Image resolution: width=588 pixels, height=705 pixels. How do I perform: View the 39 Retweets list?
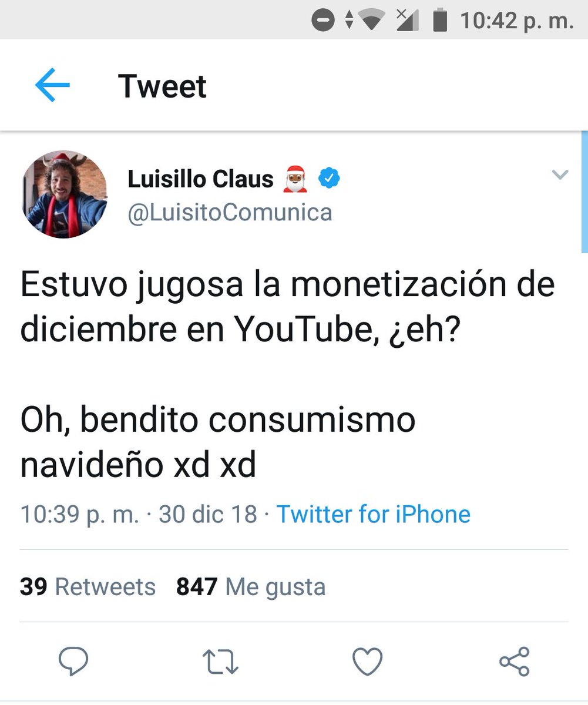pyautogui.click(x=88, y=586)
